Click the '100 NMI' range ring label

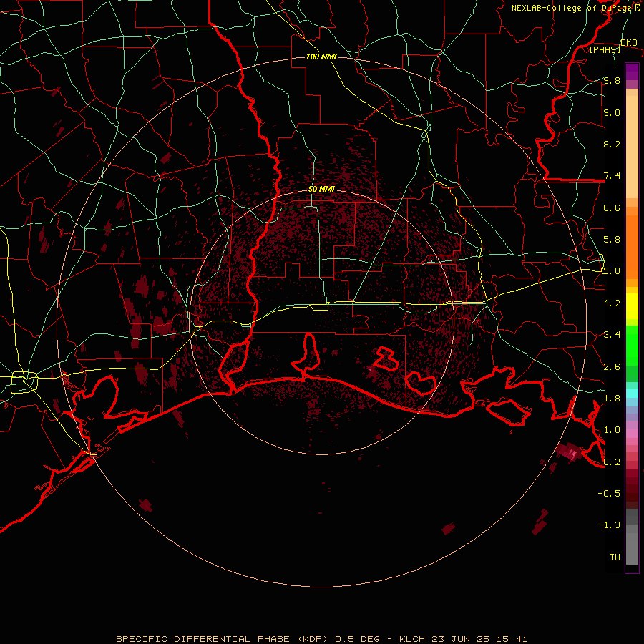click(x=321, y=57)
